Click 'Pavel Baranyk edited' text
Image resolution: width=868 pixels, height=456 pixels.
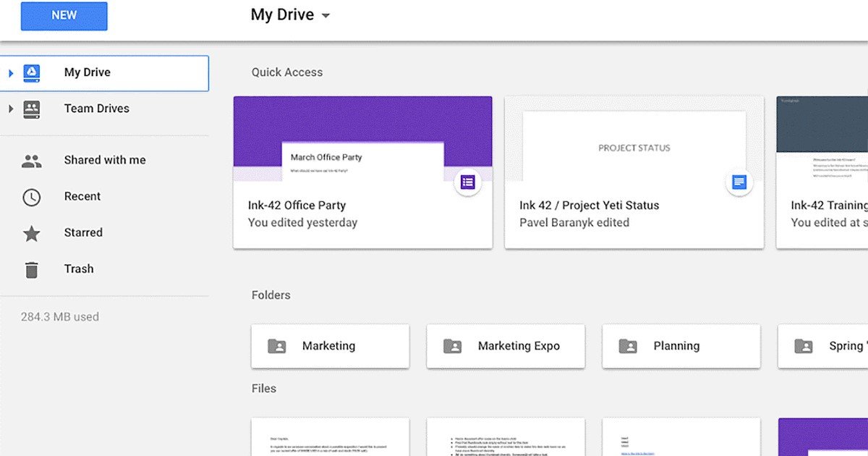574,223
